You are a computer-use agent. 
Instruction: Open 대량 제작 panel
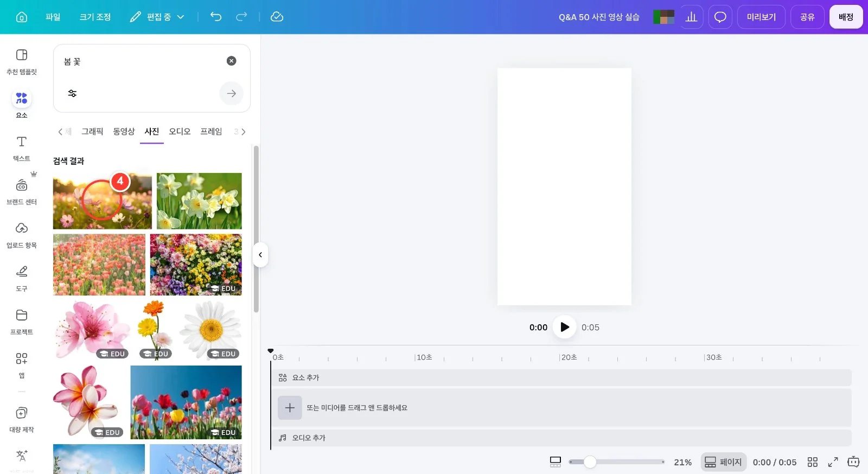pyautogui.click(x=22, y=419)
